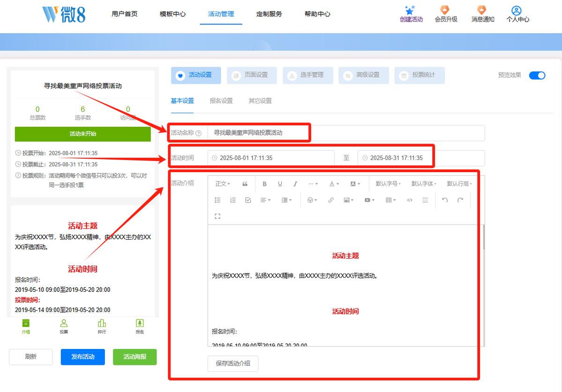Viewport: 562px width, 392px height.
Task: Insert a divider line in the editor
Action: [425, 200]
